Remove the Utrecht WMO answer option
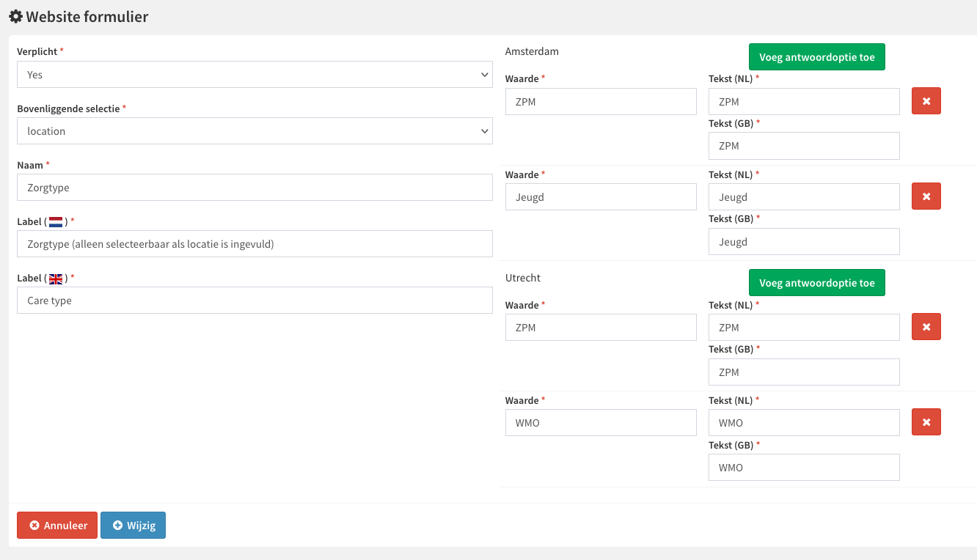The height and width of the screenshot is (560, 977). [x=926, y=422]
